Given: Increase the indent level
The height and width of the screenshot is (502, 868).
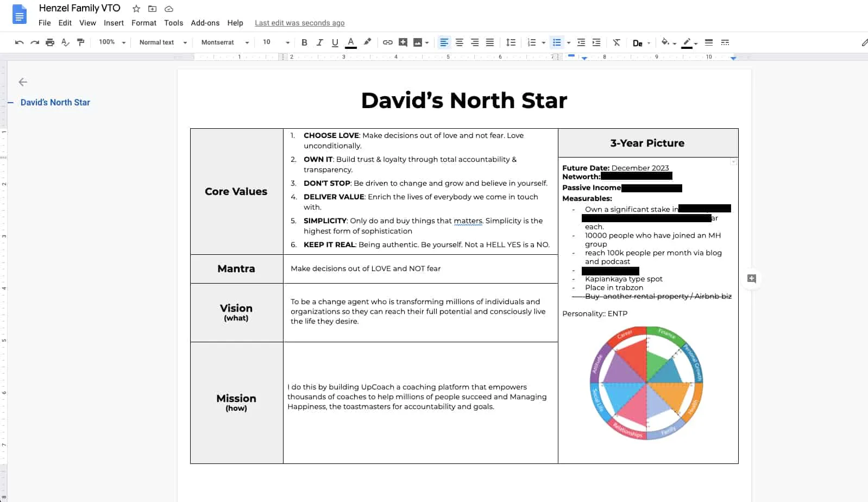Looking at the screenshot, I should point(596,42).
